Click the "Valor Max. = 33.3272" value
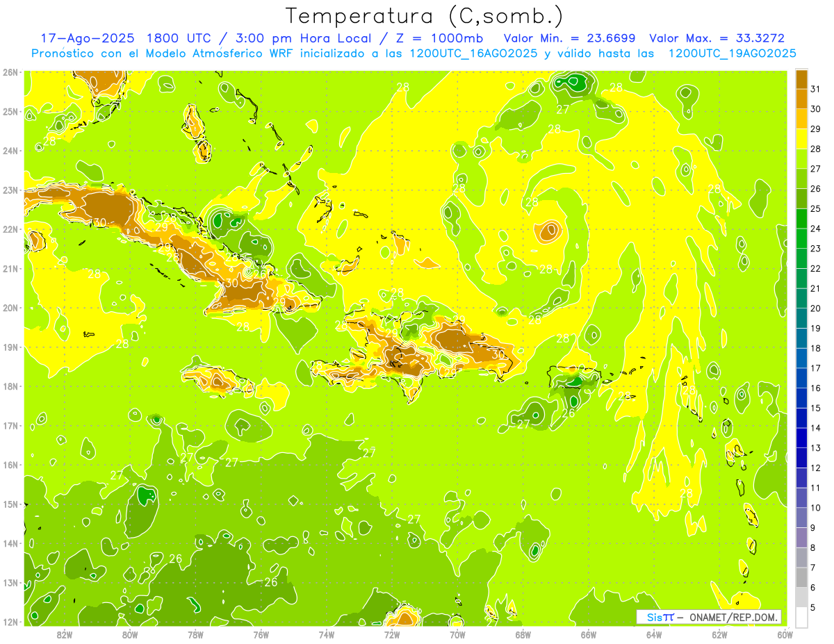834x644 pixels. (717, 38)
